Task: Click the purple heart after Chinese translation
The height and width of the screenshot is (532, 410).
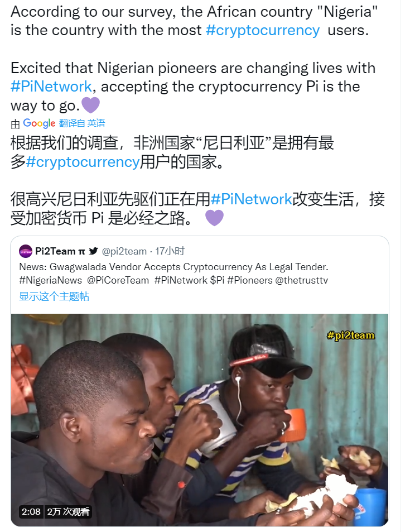Action: (x=214, y=218)
